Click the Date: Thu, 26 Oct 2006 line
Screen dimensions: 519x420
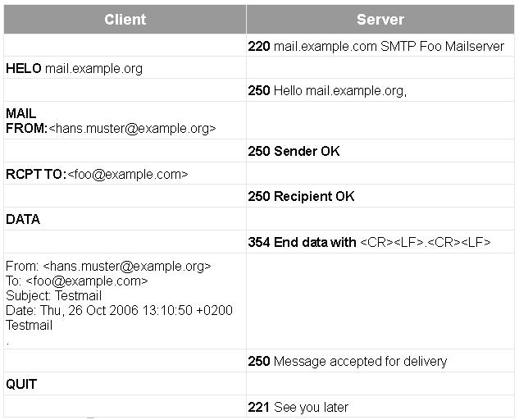coord(119,310)
